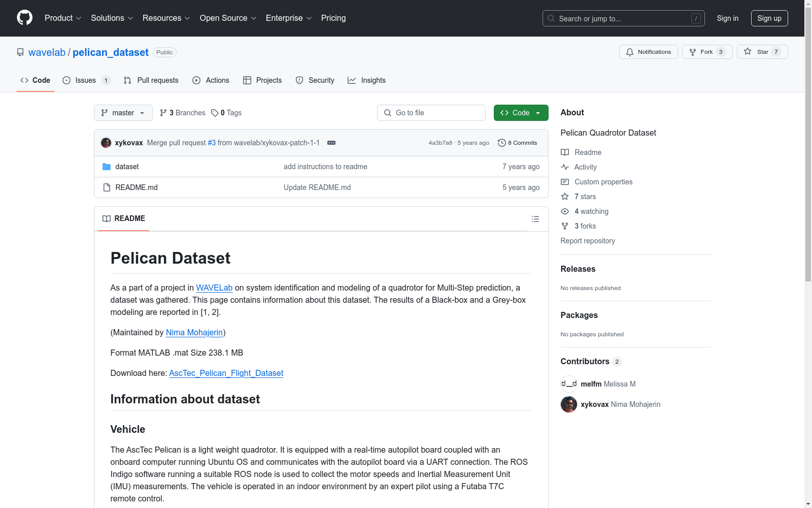The image size is (812, 508).
Task: Download via AscTec_Pelican_Flight_Dataset link
Action: click(226, 373)
